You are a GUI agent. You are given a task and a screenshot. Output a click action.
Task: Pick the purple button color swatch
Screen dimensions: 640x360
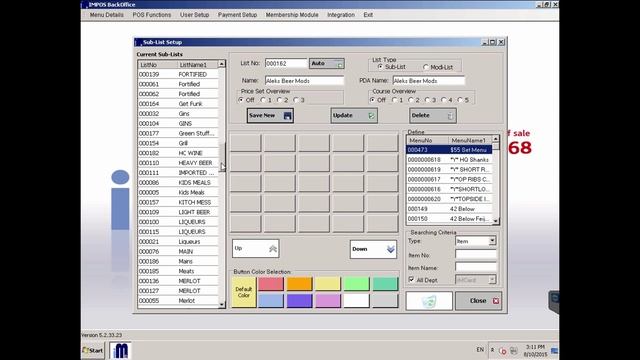pos(299,301)
